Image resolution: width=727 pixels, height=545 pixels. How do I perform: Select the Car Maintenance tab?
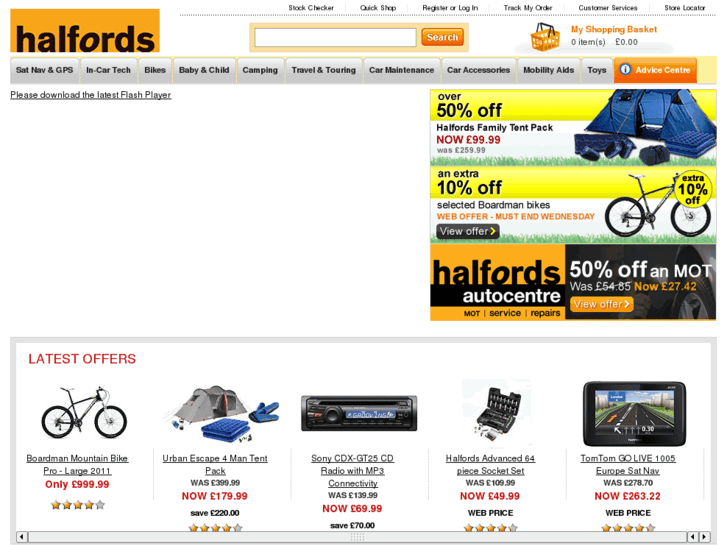tap(402, 70)
